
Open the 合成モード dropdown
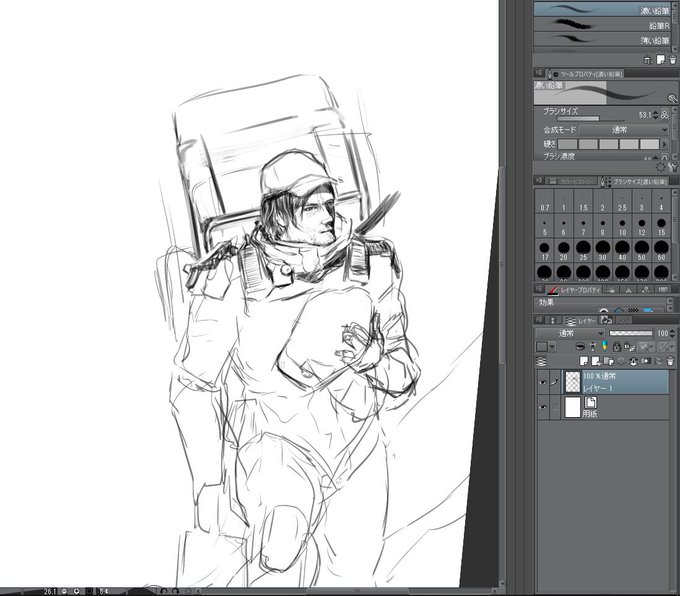[x=624, y=130]
